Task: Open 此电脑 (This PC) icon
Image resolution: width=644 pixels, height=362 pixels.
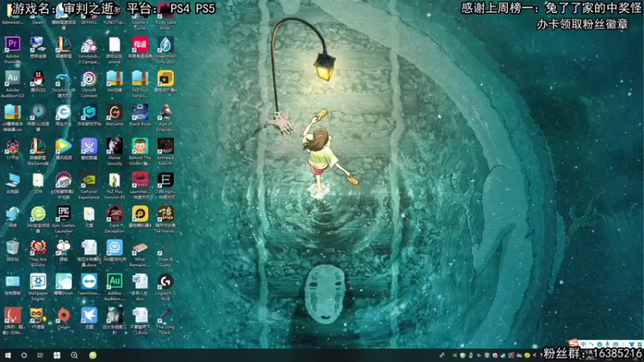Action: [12, 179]
